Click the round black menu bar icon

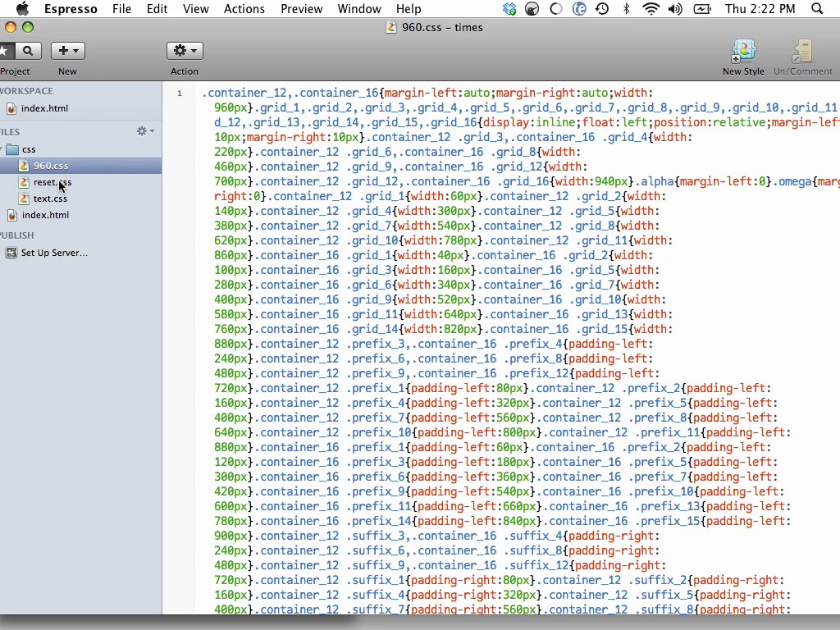coord(532,8)
